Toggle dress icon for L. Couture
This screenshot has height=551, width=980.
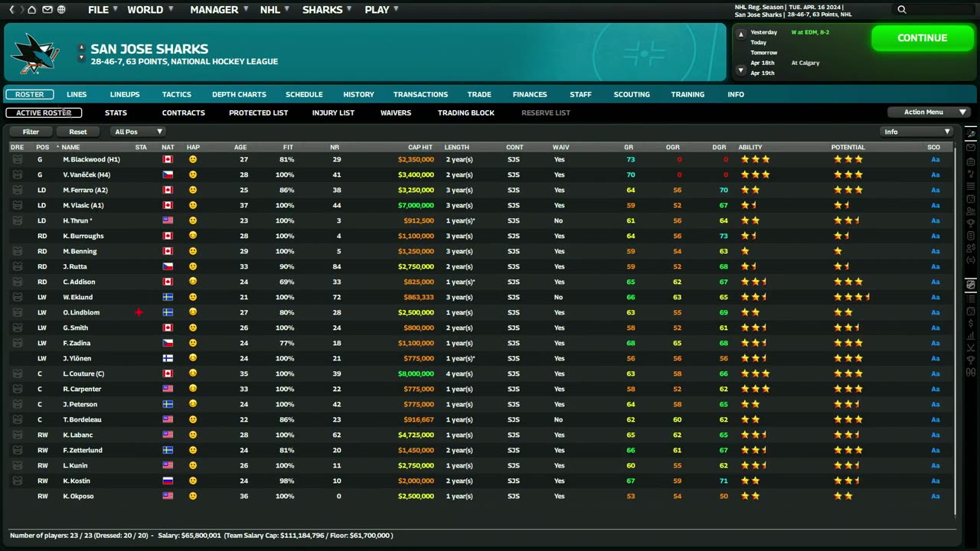pyautogui.click(x=18, y=373)
